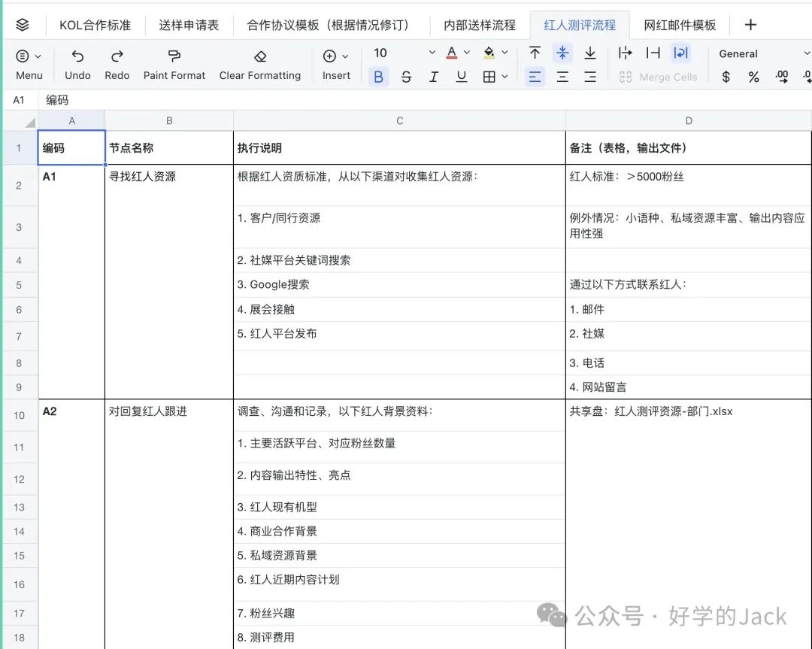Select column D header

688,120
